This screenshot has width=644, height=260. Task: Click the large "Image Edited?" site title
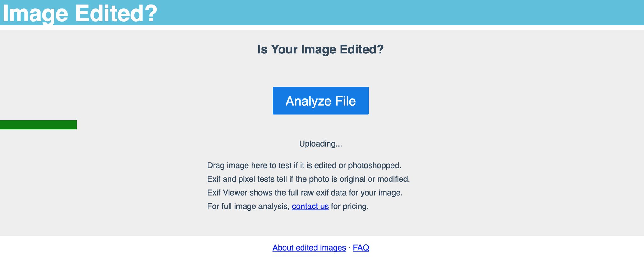tap(80, 13)
